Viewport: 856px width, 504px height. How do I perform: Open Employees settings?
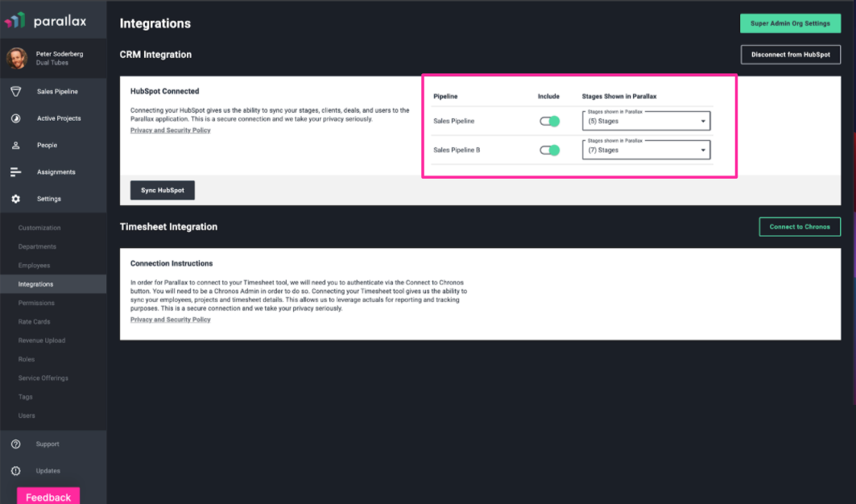point(34,266)
